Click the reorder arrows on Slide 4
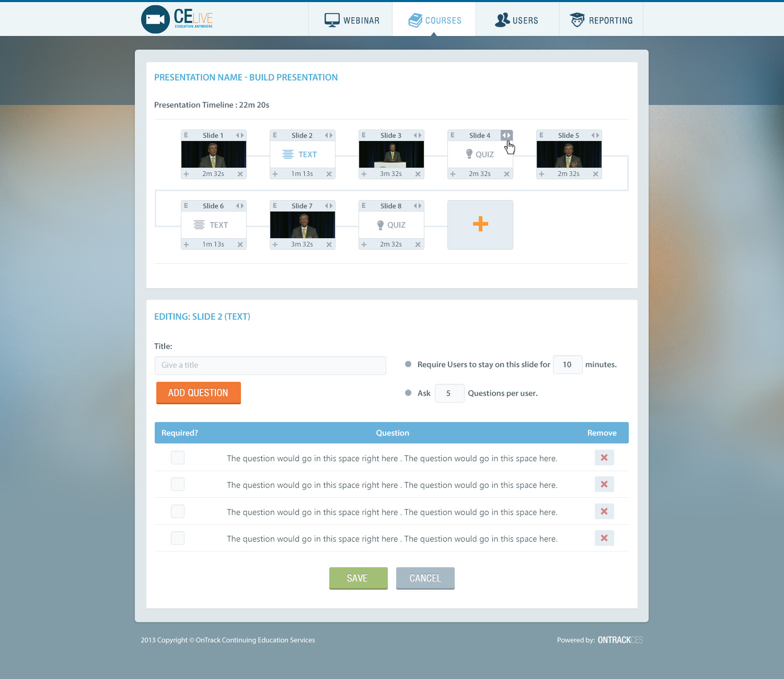This screenshot has width=784, height=679. point(506,135)
